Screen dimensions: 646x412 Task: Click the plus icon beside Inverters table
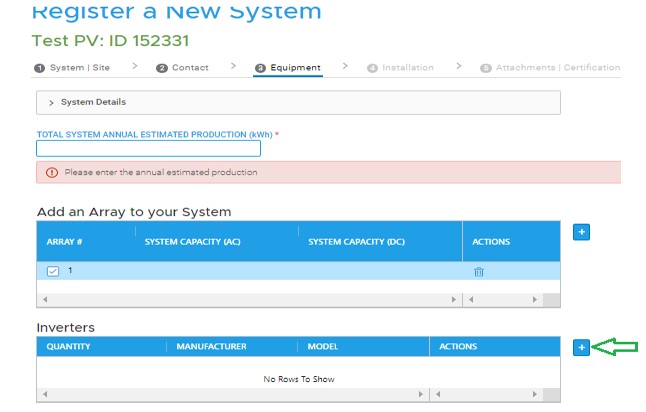point(582,347)
